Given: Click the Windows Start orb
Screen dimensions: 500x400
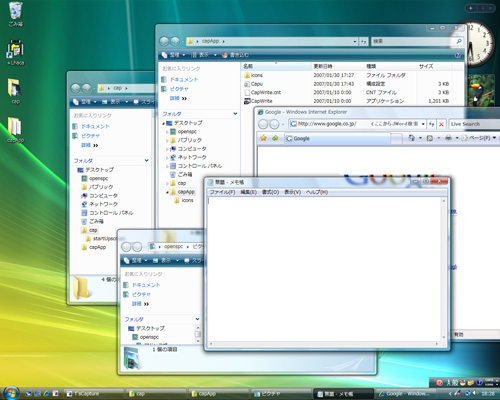Looking at the screenshot, I should pos(11,393).
